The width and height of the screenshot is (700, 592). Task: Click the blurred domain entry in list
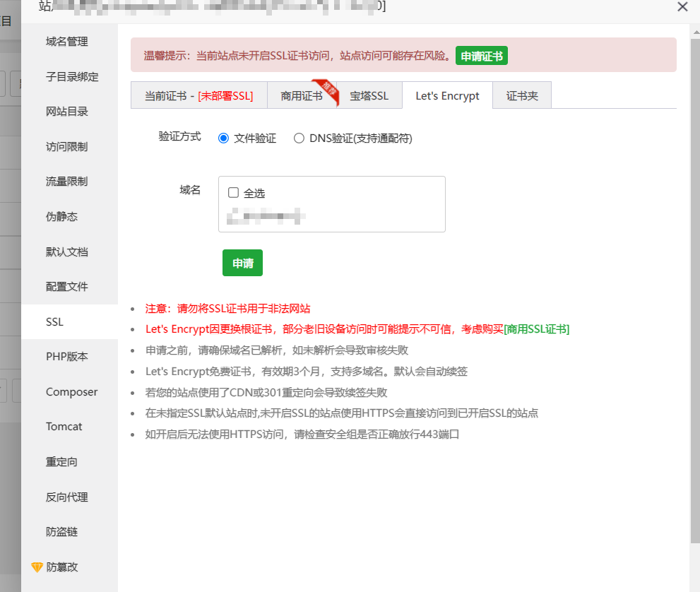pos(266,216)
